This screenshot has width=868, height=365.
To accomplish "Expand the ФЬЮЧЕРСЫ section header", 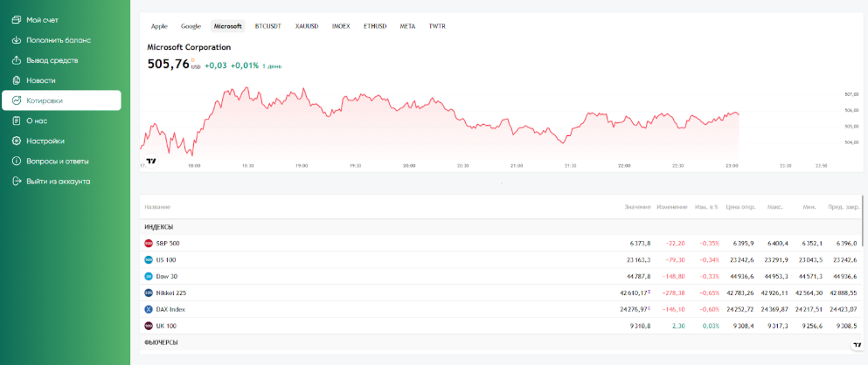I will tap(161, 342).
